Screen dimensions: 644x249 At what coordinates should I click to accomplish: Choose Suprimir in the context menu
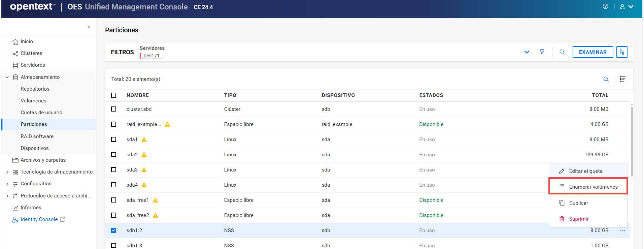(x=578, y=219)
